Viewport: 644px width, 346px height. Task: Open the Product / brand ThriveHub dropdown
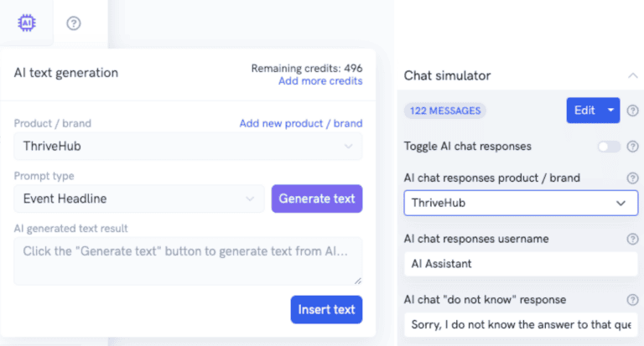pyautogui.click(x=188, y=146)
